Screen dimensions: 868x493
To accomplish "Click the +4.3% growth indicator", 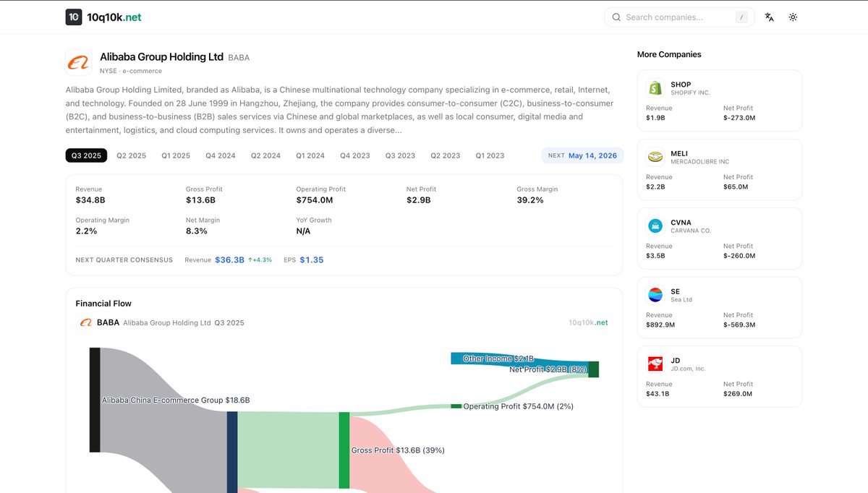I will coord(260,260).
